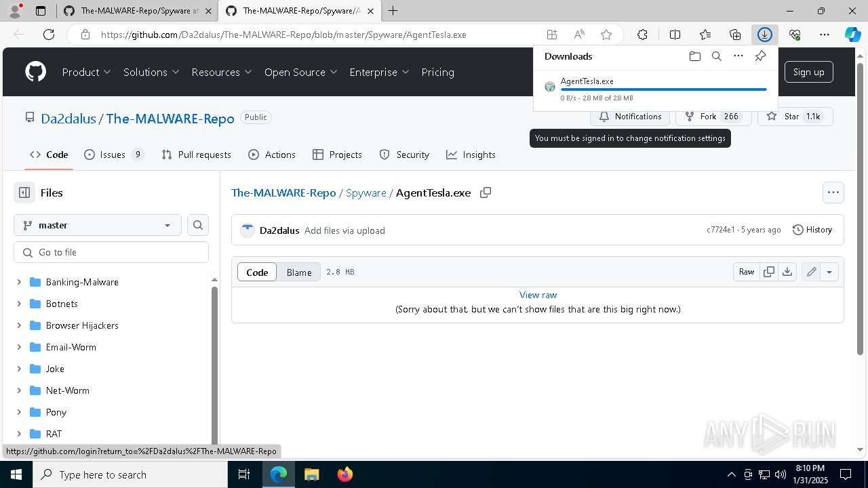The height and width of the screenshot is (488, 868).
Task: Open more edit options dropdown arrow
Action: coord(829,272)
